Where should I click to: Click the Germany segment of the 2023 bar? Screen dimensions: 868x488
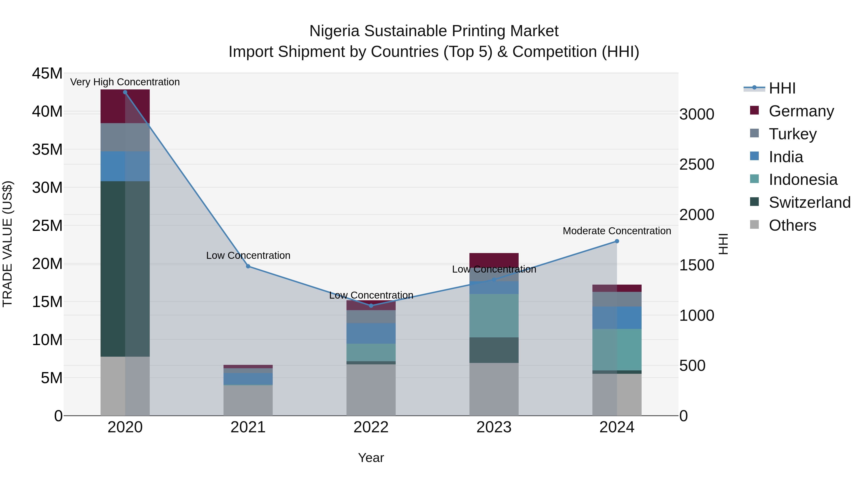coord(494,260)
